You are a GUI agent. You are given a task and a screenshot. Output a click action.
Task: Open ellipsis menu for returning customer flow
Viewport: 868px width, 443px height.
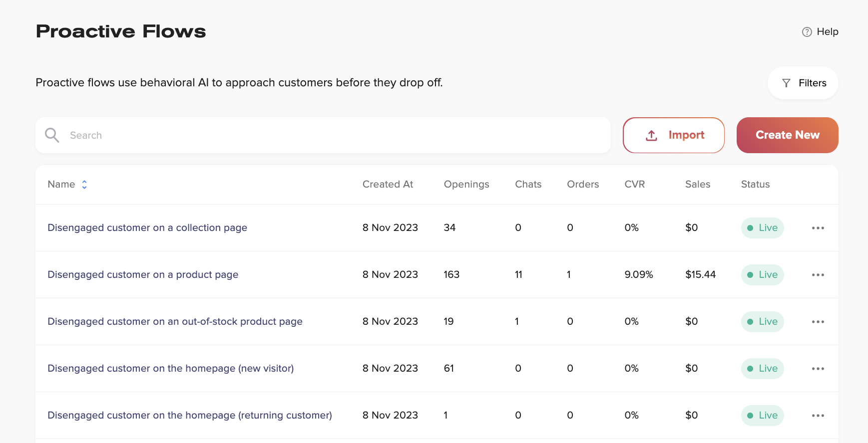pyautogui.click(x=818, y=416)
